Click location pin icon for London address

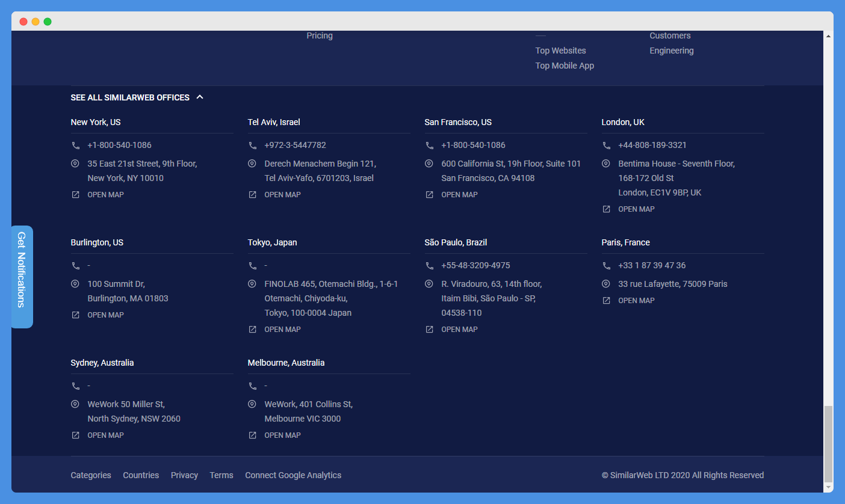(x=606, y=164)
